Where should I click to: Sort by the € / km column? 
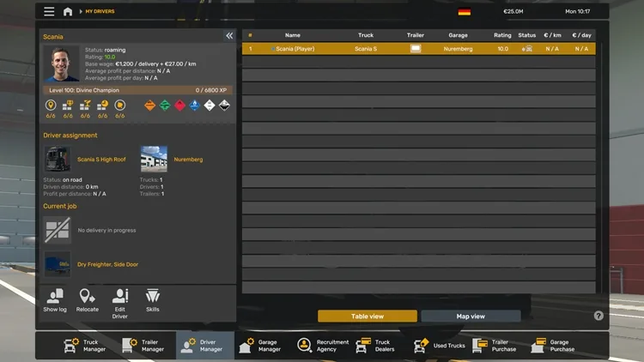point(552,35)
